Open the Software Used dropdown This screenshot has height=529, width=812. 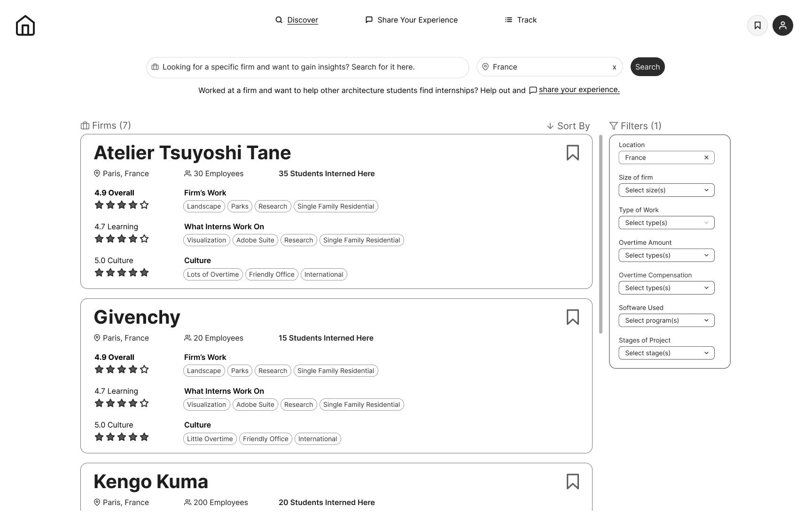pos(666,320)
